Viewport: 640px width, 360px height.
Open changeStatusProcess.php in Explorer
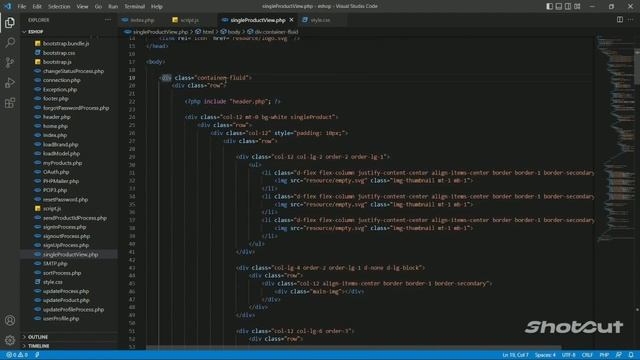pos(73,71)
